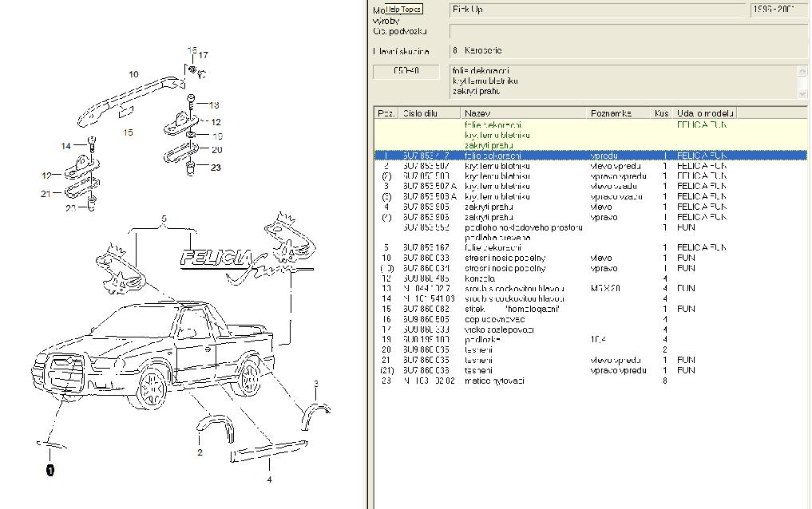Image resolution: width=812 pixels, height=509 pixels.
Task: Select row 14 sroub s cockovitou hlavou
Action: point(590,298)
